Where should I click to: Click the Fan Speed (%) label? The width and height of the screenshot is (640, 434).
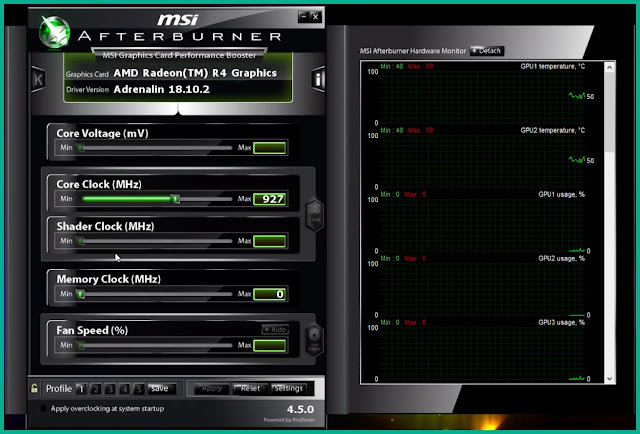click(x=92, y=330)
